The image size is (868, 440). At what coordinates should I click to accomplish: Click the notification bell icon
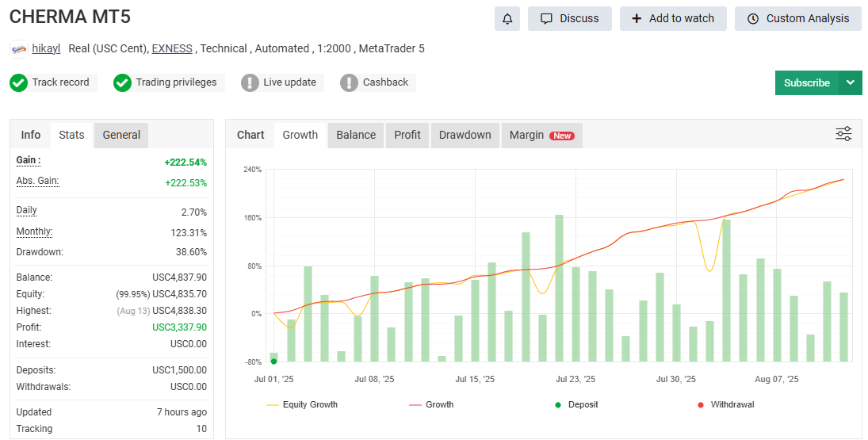pyautogui.click(x=507, y=19)
